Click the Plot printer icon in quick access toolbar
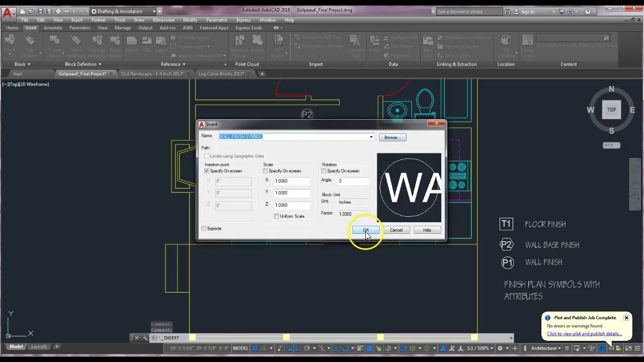The image size is (644, 362). coord(58,11)
